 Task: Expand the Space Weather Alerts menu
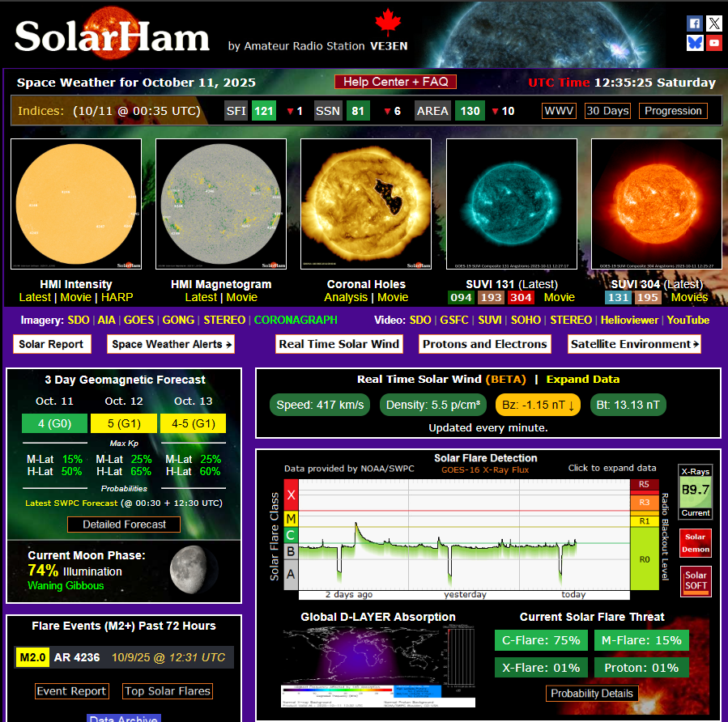click(x=171, y=344)
